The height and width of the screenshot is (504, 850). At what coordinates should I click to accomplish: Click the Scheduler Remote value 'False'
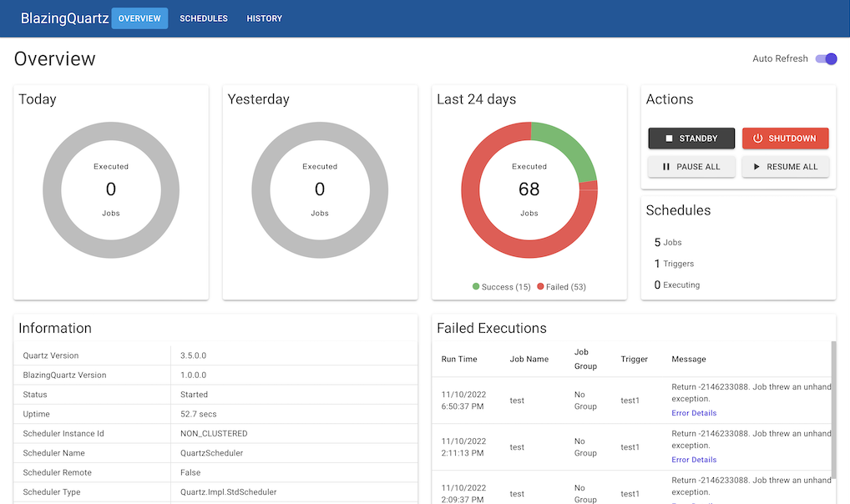[190, 472]
